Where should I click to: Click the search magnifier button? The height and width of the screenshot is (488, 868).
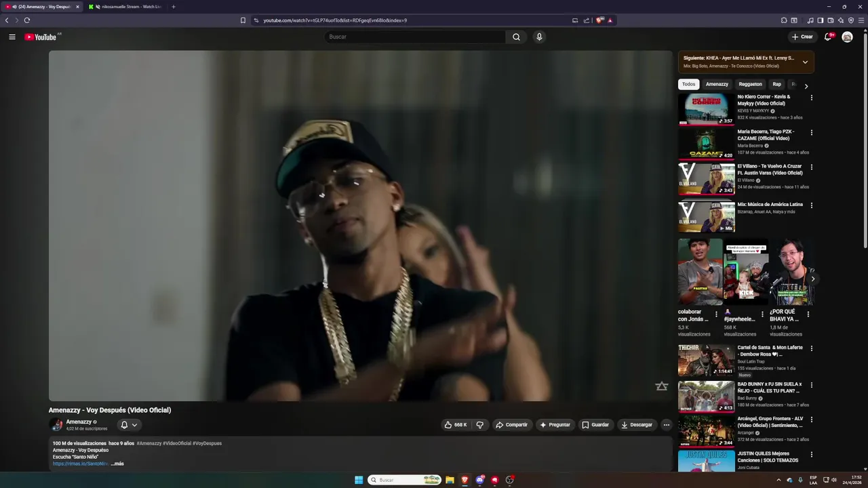(516, 37)
